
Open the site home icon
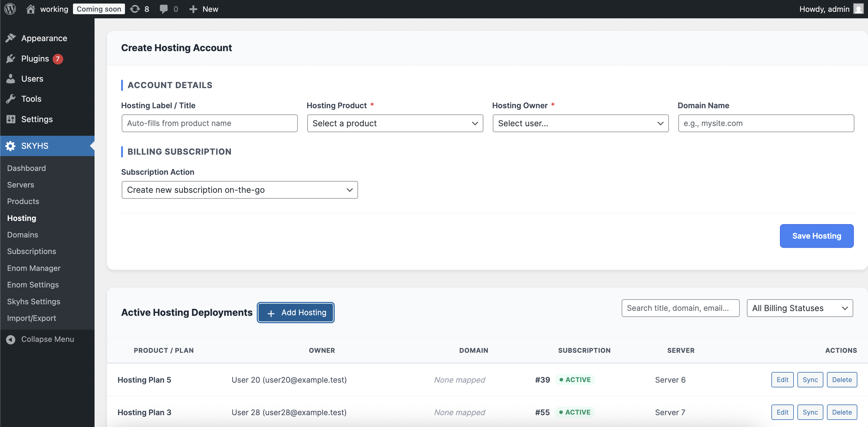click(31, 9)
